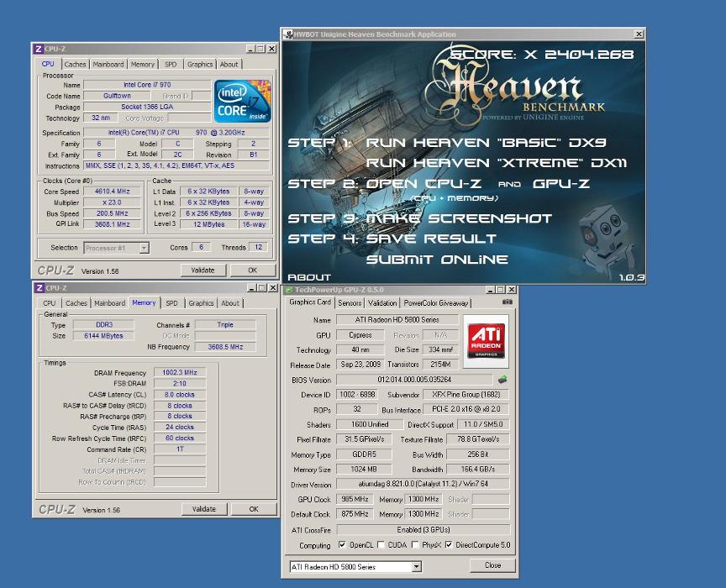
Task: Click the GPU-Z title bar icon
Action: coord(289,290)
